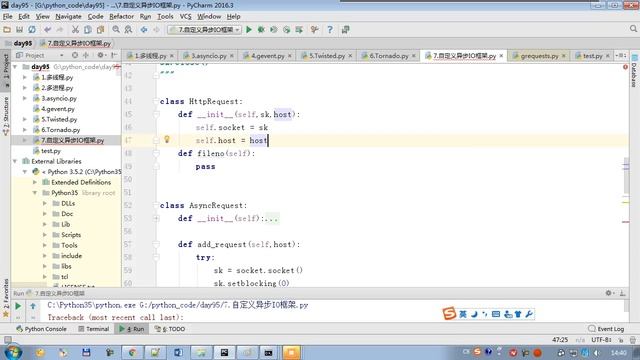Expand the 3.asyncio.py tree node

[25, 98]
